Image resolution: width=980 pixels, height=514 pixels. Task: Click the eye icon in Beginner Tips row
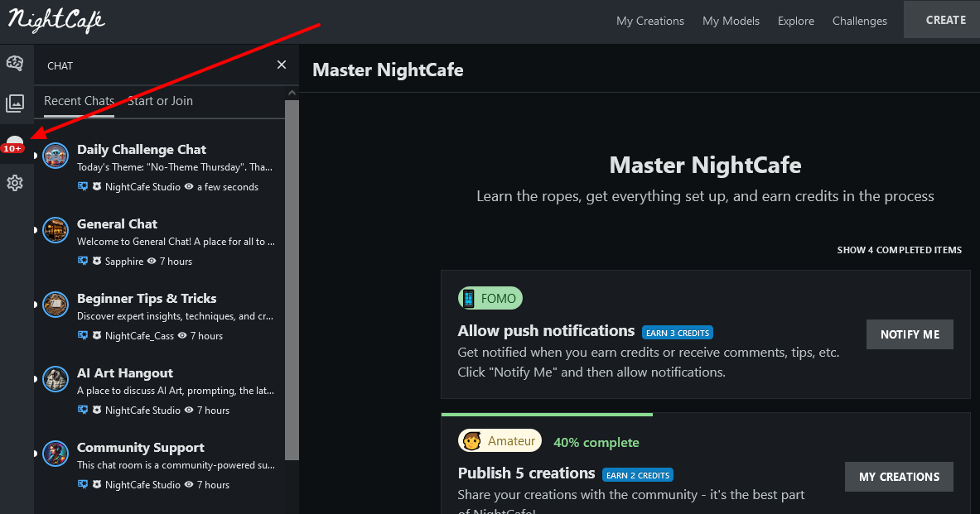182,335
